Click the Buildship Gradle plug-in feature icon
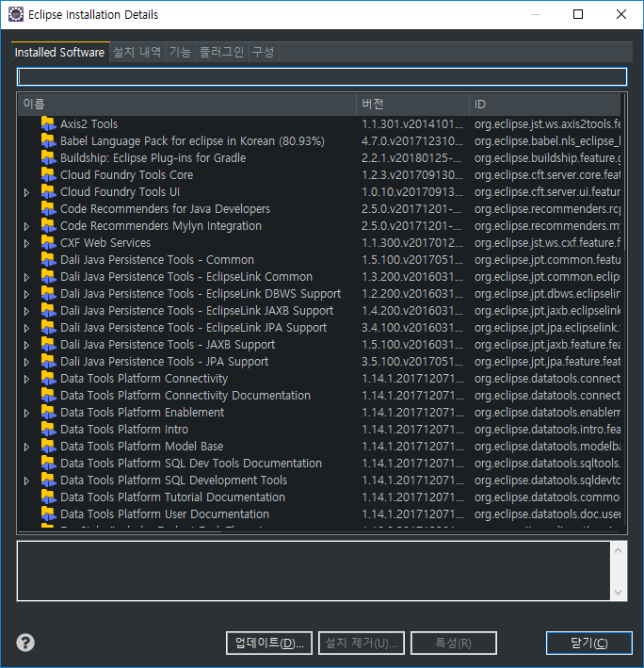 tap(49, 158)
